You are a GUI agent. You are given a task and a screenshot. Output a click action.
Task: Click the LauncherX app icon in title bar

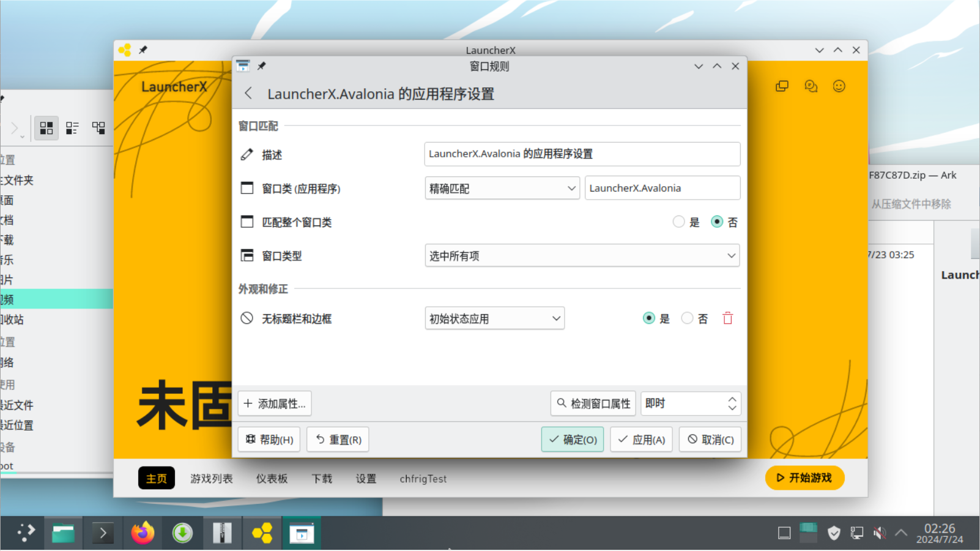click(125, 50)
